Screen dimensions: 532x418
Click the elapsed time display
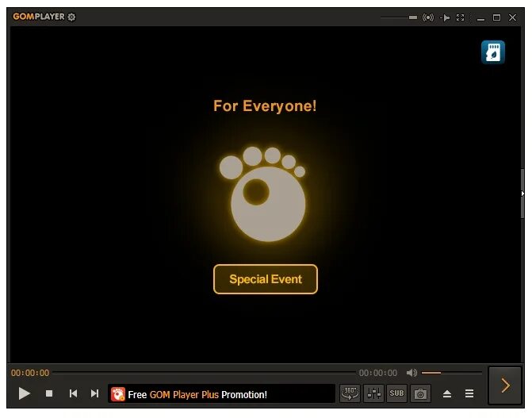(x=30, y=373)
